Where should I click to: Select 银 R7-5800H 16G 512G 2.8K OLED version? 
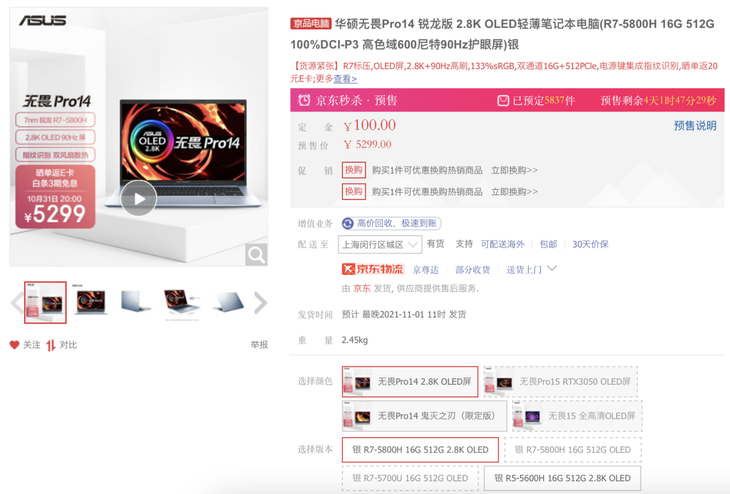tap(420, 450)
